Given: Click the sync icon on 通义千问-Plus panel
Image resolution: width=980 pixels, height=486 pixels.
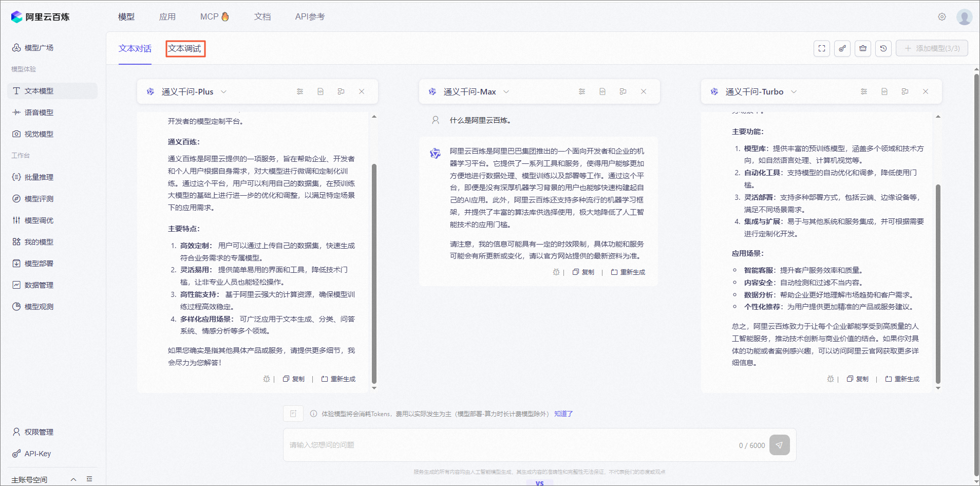Looking at the screenshot, I should [x=341, y=91].
